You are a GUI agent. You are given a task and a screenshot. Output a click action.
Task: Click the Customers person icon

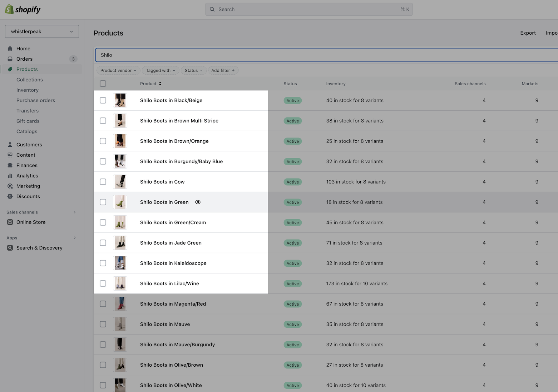(x=10, y=145)
